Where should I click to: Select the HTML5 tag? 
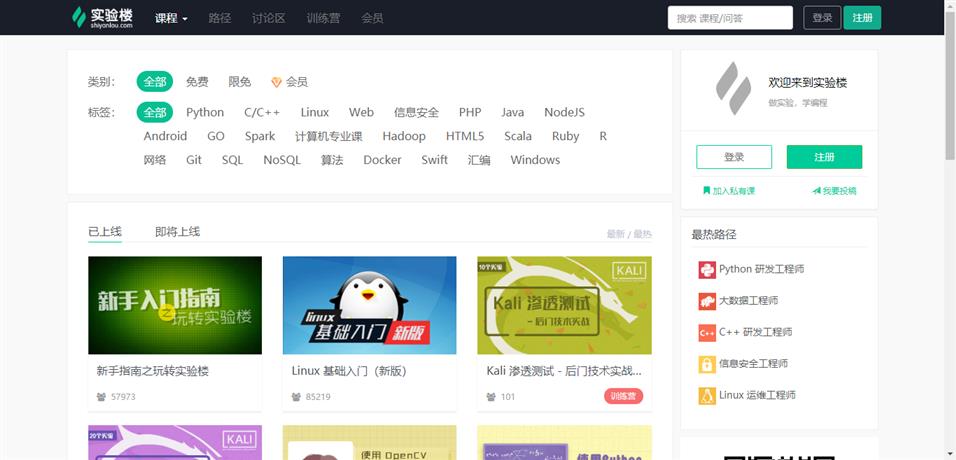(x=465, y=136)
